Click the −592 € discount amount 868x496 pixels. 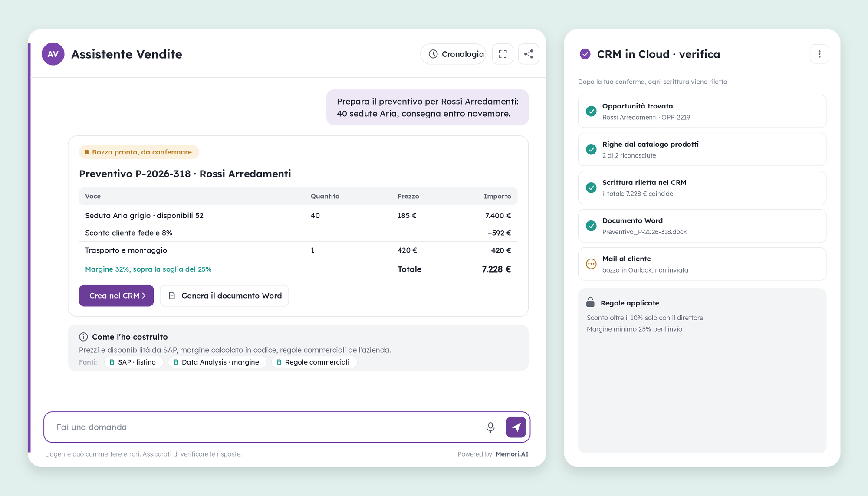pos(499,233)
